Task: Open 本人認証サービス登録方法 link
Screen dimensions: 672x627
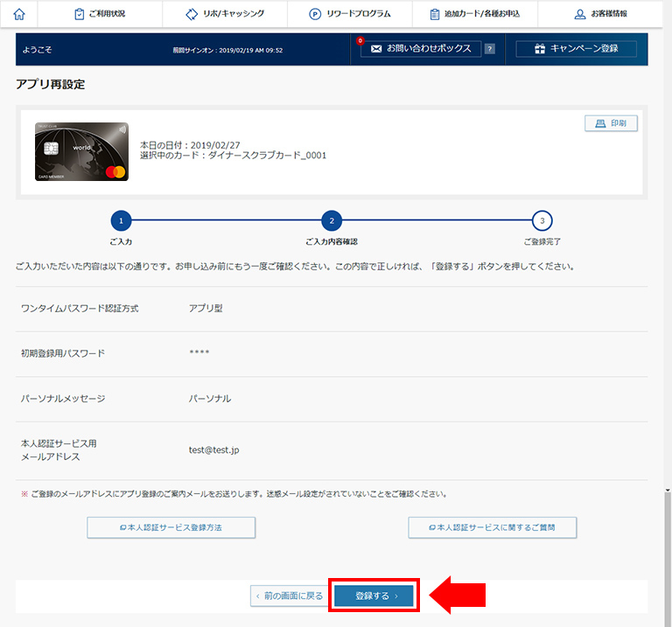Action: pos(171,527)
